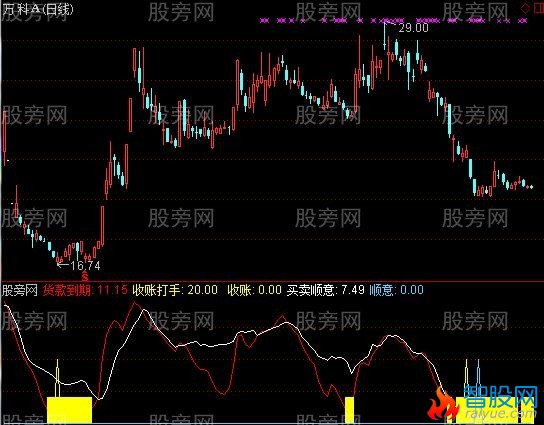Click the 收账打手: 20.00 indicator value
544x425 pixels.
click(175, 290)
